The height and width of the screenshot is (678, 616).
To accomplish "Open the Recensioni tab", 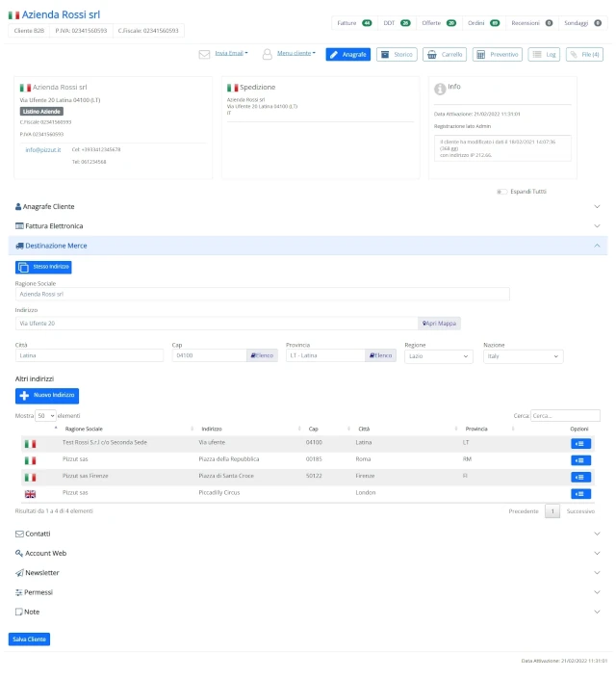I will 531,23.
